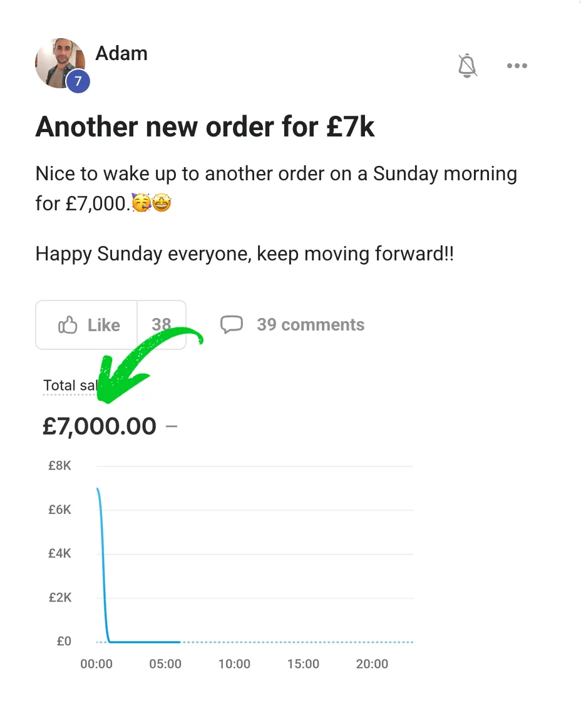Click the £8K label on chart axis
The image size is (581, 728).
pyautogui.click(x=59, y=466)
